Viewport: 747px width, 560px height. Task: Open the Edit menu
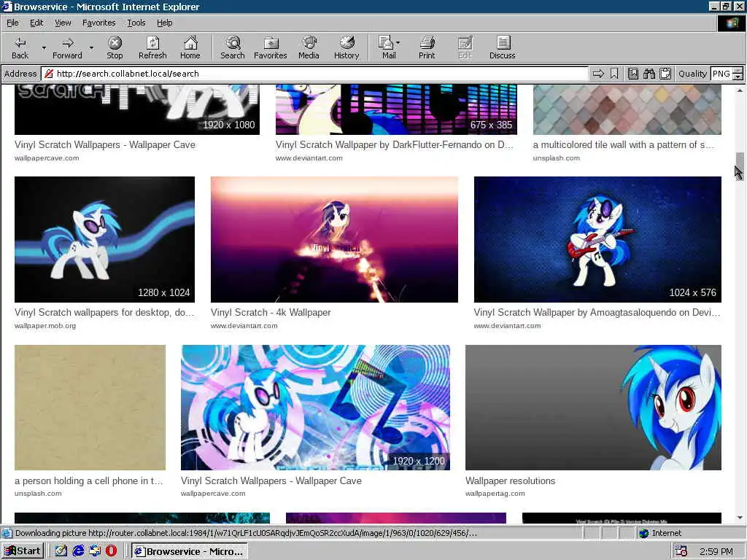pyautogui.click(x=36, y=23)
